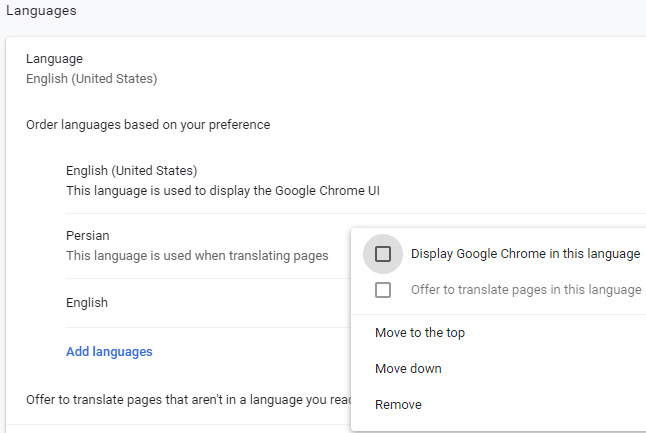The height and width of the screenshot is (433, 646).
Task: Click the blank space beside Add languages
Action: tap(250, 352)
